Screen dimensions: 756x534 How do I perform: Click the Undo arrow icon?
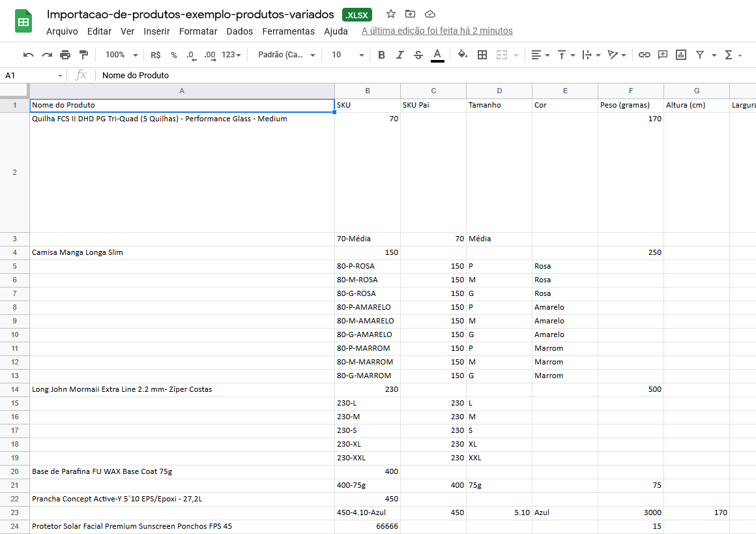click(29, 55)
